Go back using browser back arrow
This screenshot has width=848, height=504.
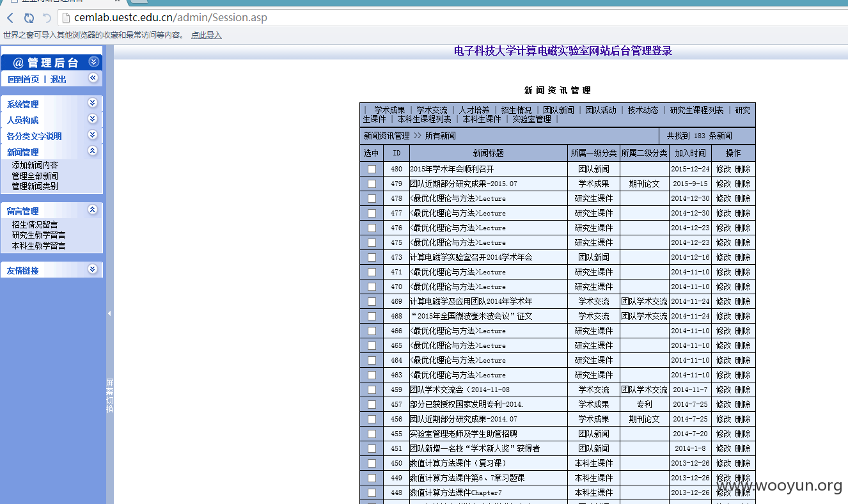coord(10,18)
